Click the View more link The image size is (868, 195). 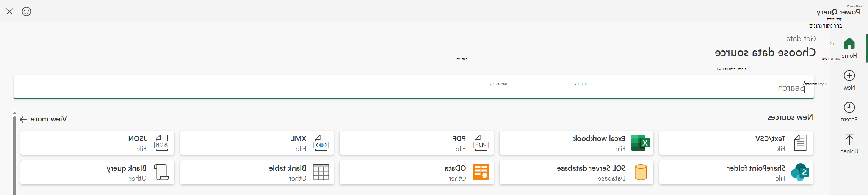click(x=43, y=119)
